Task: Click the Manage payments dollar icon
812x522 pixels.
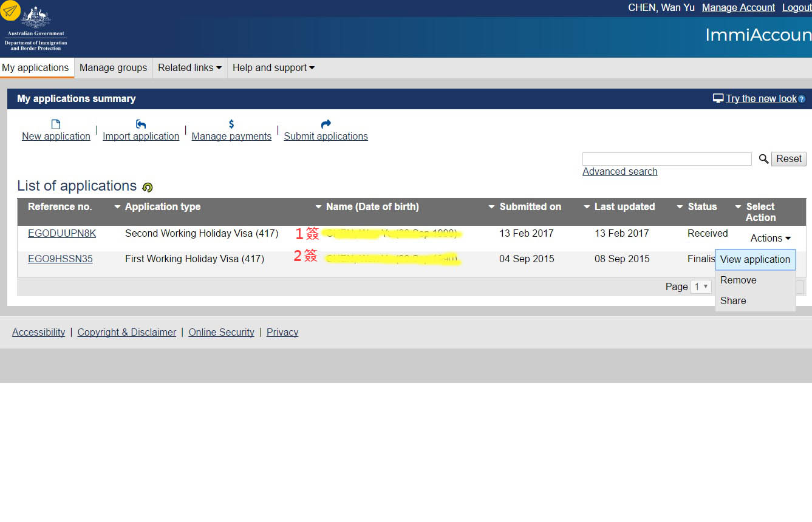Action: (231, 124)
